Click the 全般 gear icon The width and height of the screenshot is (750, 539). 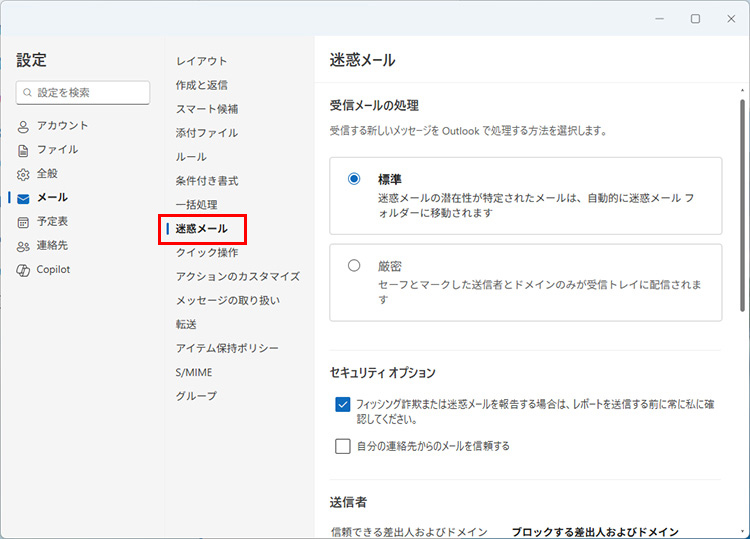[24, 174]
